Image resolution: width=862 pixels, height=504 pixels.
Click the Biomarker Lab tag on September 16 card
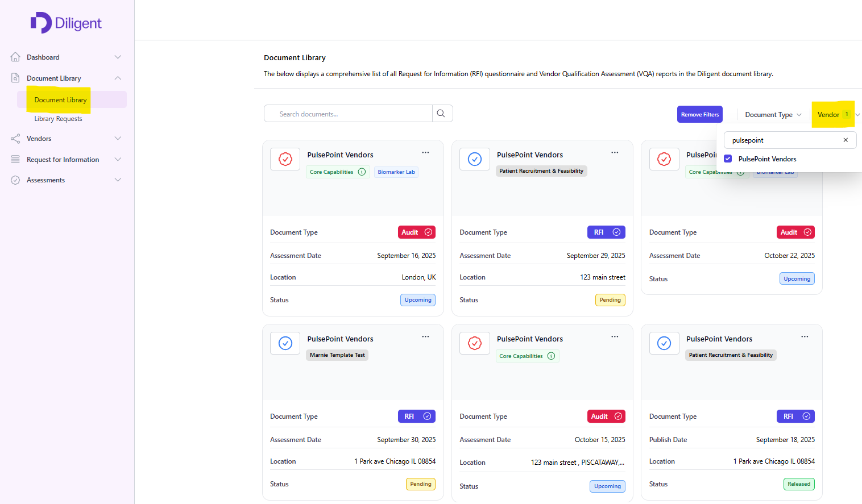(x=396, y=172)
